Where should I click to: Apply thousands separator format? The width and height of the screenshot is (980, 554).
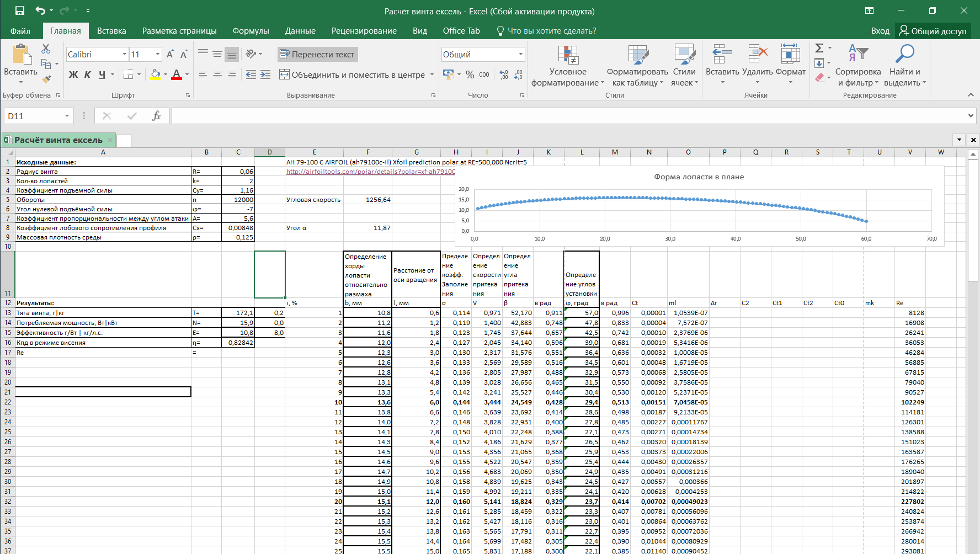click(x=484, y=74)
